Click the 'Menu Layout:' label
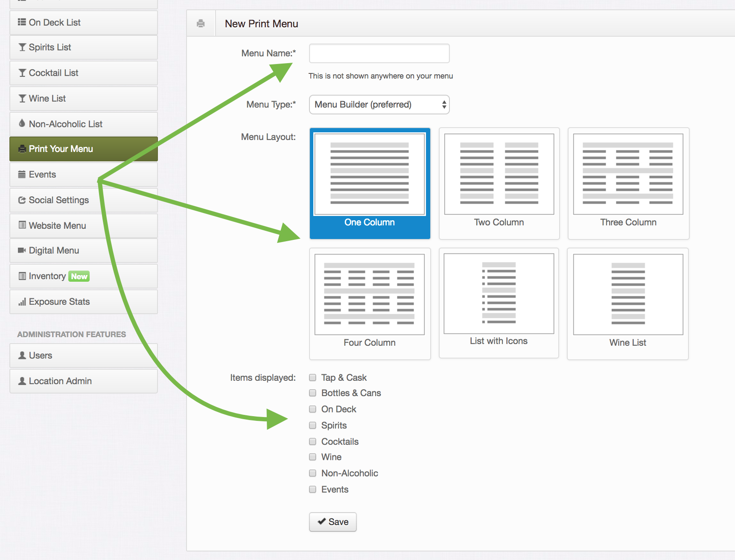The height and width of the screenshot is (560, 735). 268,137
